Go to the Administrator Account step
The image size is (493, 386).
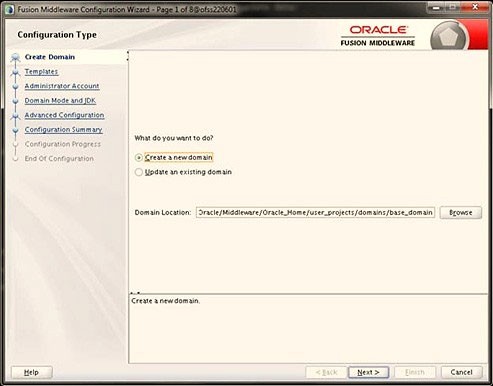62,86
